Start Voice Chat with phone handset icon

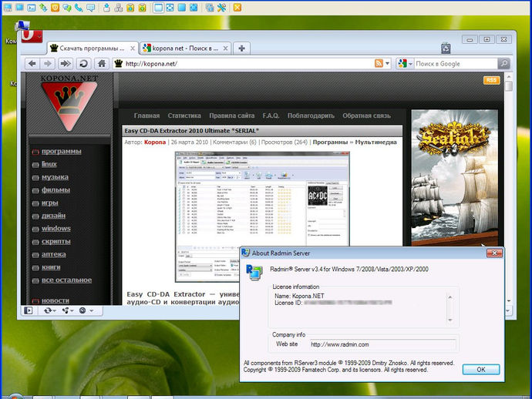click(79, 8)
